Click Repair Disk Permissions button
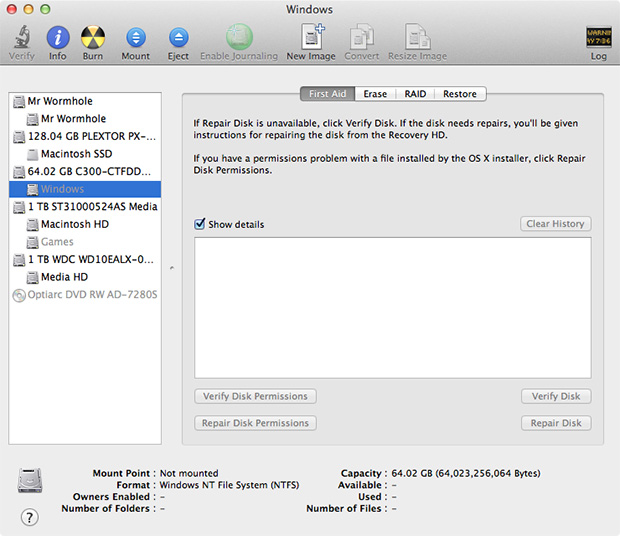 coord(255,423)
